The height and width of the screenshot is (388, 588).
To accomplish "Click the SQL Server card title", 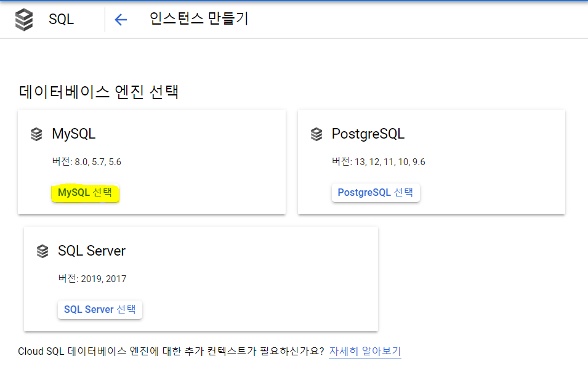I will pos(92,251).
